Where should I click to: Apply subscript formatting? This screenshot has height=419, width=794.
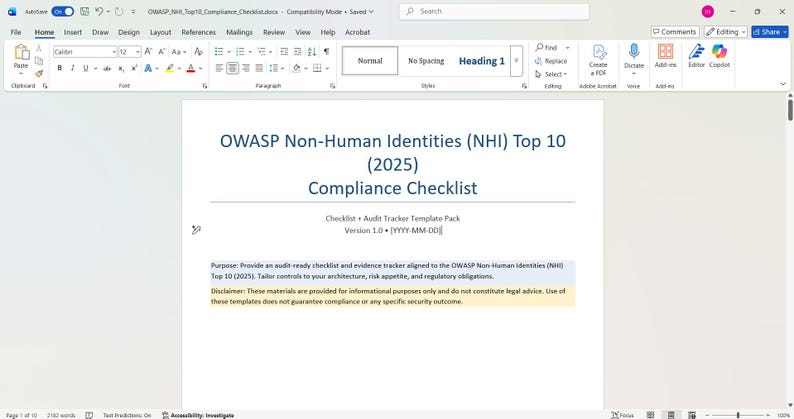121,68
